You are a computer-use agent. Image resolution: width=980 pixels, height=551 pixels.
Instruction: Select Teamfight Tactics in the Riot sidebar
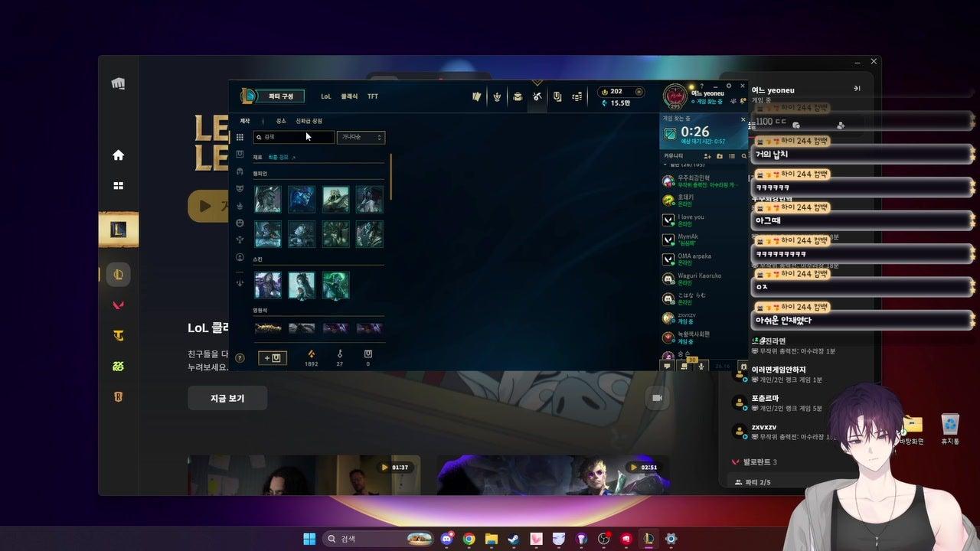(x=118, y=336)
